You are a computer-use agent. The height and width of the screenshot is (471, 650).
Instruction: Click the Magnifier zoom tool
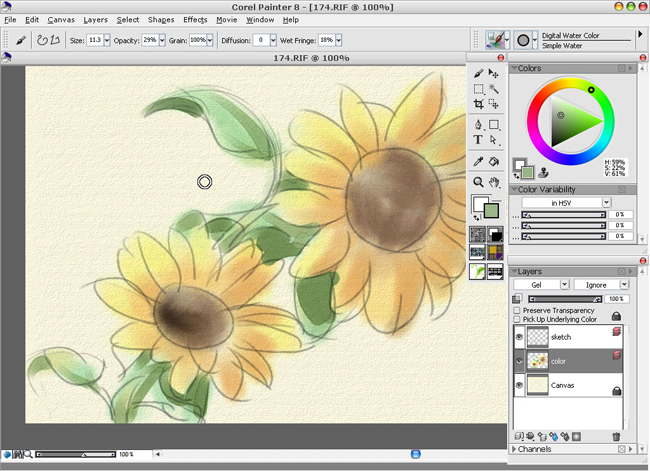(x=479, y=182)
